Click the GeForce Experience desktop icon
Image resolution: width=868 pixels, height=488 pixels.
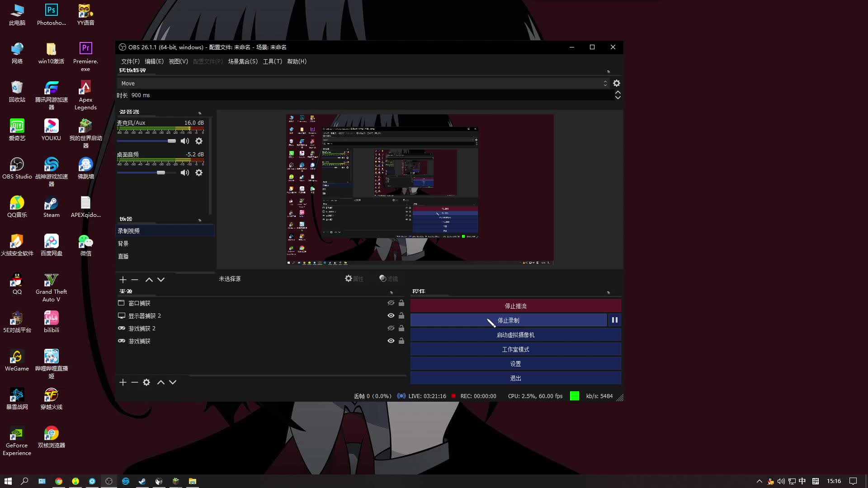click(x=17, y=433)
